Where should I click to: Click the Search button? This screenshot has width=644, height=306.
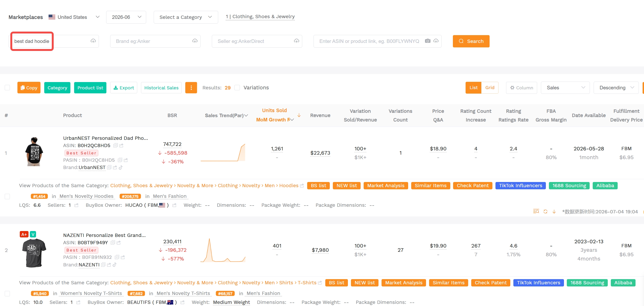pos(471,41)
